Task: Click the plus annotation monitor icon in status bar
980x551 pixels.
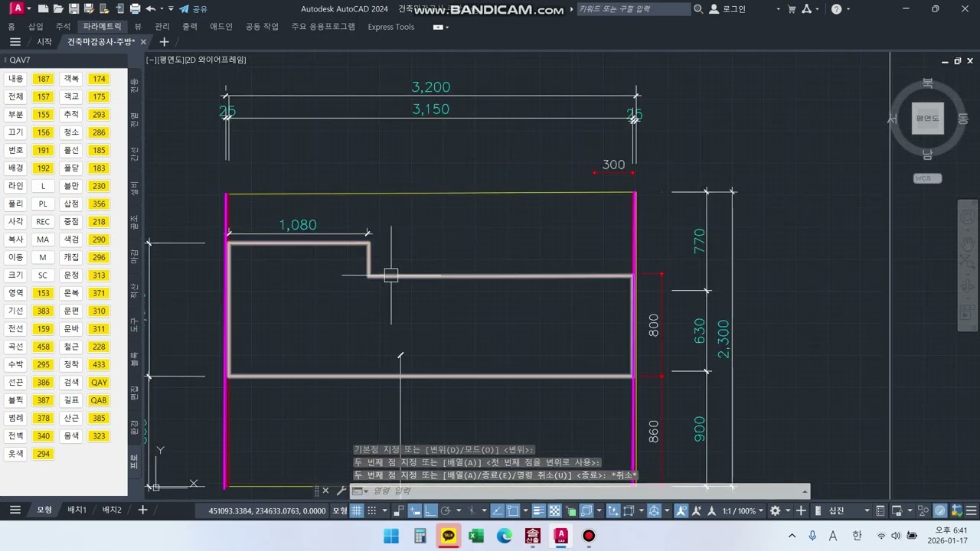Action: (x=801, y=510)
